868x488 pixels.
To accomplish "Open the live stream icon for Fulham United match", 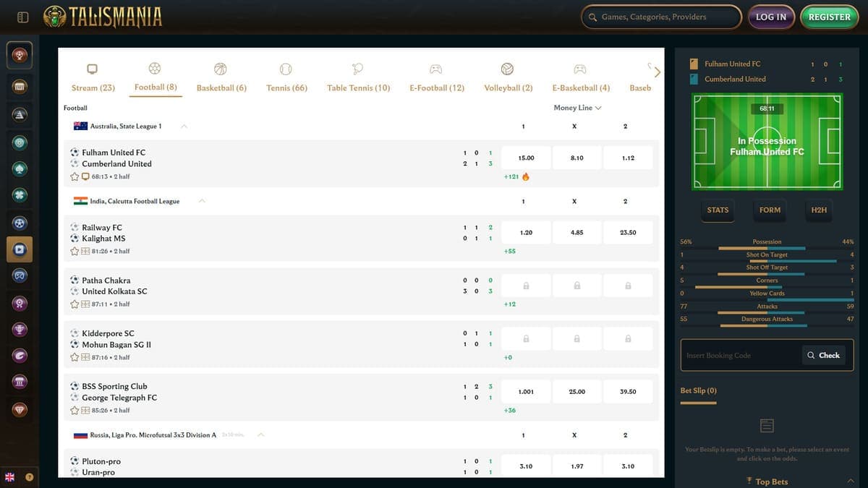I will click(85, 176).
